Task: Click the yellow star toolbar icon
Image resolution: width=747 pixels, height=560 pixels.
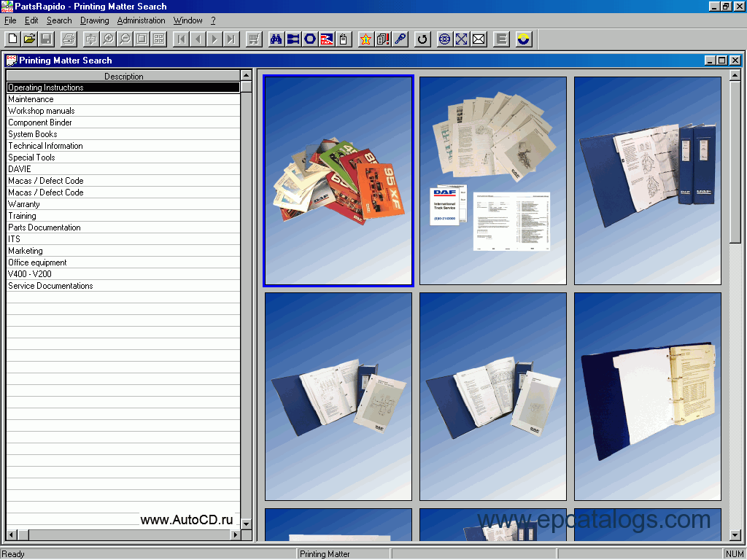Action: [x=366, y=39]
